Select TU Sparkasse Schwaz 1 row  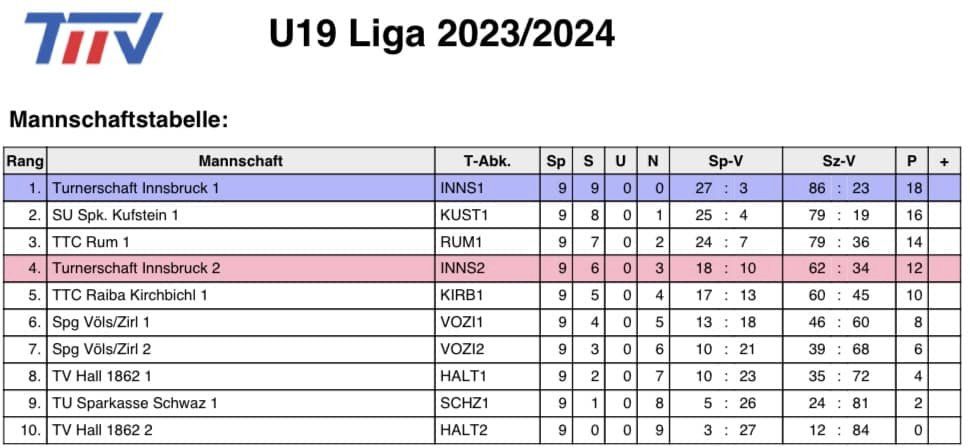click(483, 403)
